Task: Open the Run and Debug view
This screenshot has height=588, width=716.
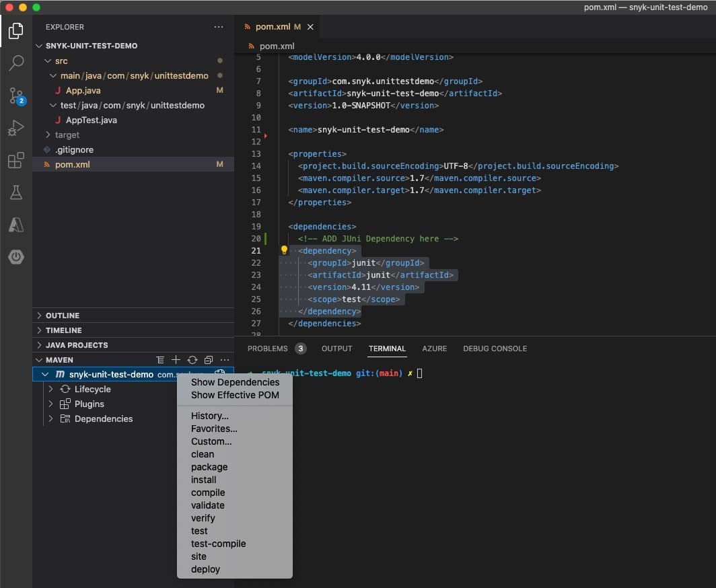Action: click(x=16, y=128)
